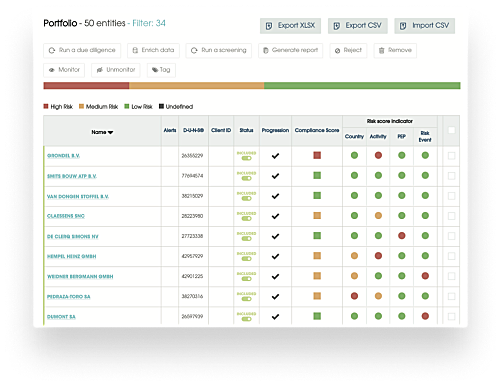
Task: Open the Import CSV dialog
Action: (x=425, y=26)
